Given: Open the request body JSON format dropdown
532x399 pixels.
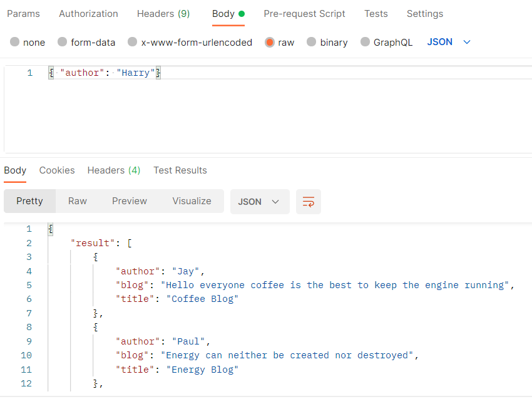Looking at the screenshot, I should (449, 42).
